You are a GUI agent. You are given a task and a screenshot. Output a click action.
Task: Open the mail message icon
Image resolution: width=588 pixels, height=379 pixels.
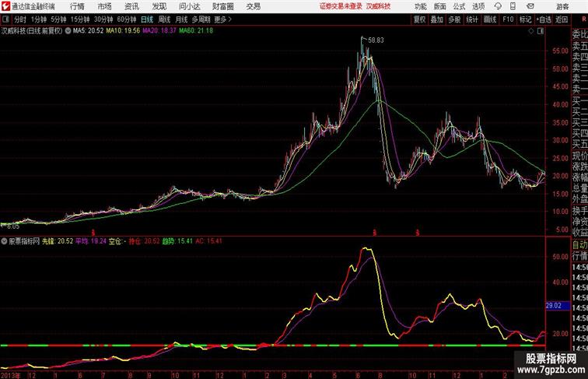click(530, 6)
